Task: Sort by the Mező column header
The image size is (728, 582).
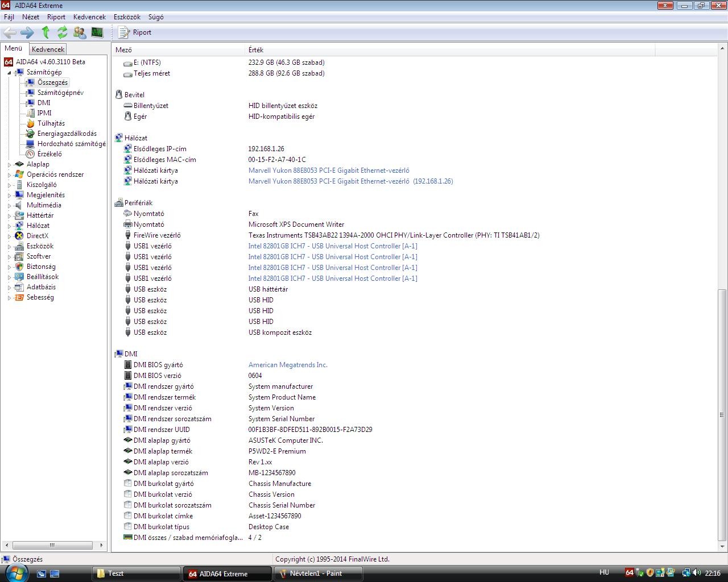Action: point(178,50)
